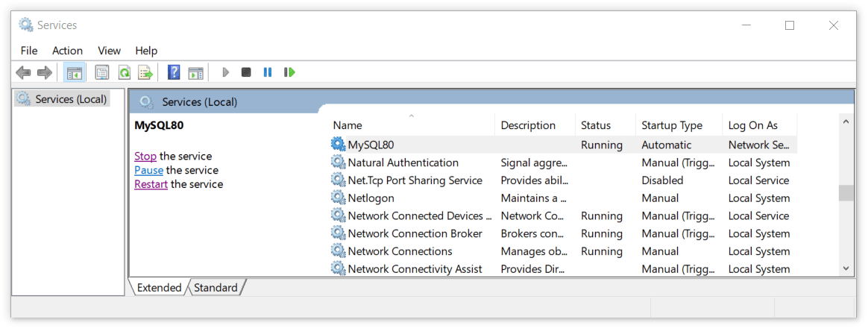Click gear icon beside Network Connected Devices
Image resolution: width=868 pixels, height=331 pixels.
click(339, 216)
